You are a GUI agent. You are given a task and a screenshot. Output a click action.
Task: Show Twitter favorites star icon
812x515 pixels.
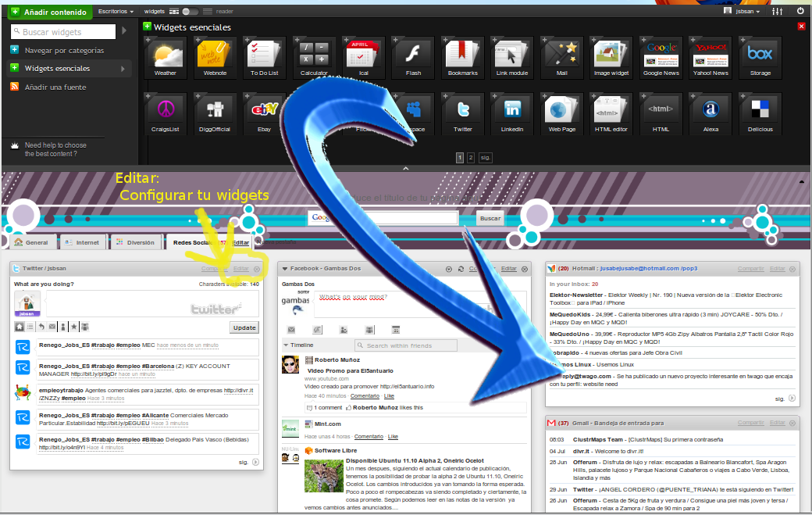[74, 327]
